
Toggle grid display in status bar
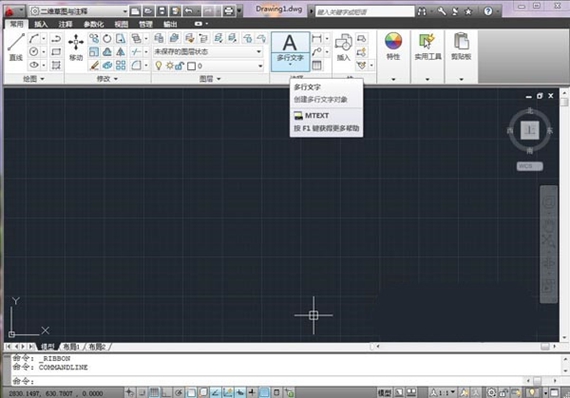(x=154, y=393)
